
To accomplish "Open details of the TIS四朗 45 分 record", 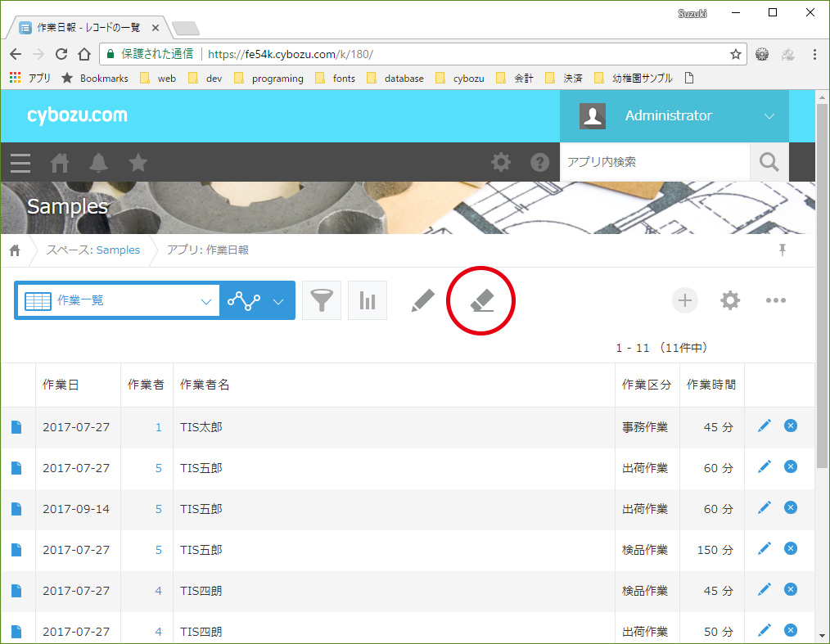I will [16, 591].
